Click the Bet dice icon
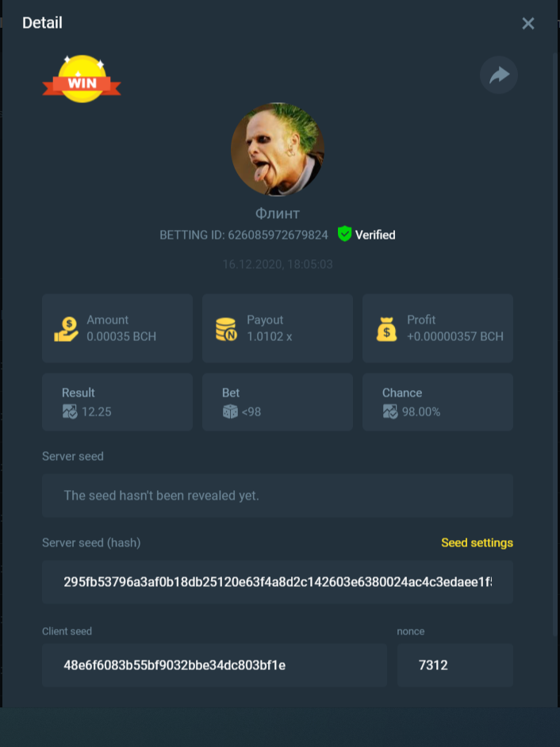560x747 pixels. pyautogui.click(x=230, y=411)
